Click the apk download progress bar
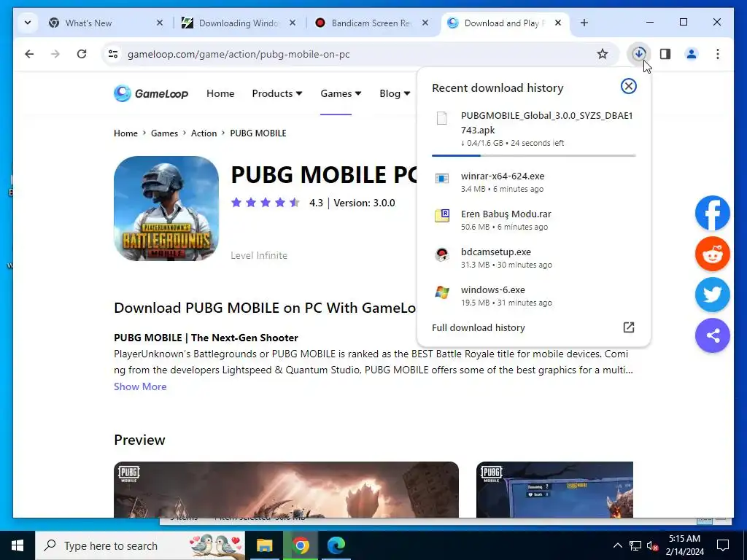This screenshot has height=560, width=747. tap(533, 155)
